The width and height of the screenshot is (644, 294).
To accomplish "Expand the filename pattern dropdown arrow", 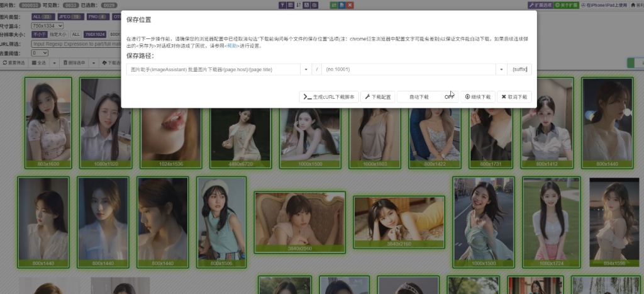I will tap(501, 69).
